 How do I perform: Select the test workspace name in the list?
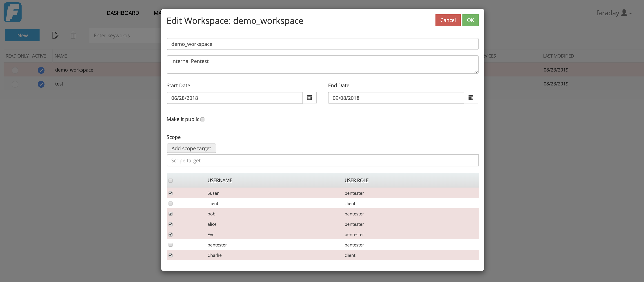coord(59,84)
